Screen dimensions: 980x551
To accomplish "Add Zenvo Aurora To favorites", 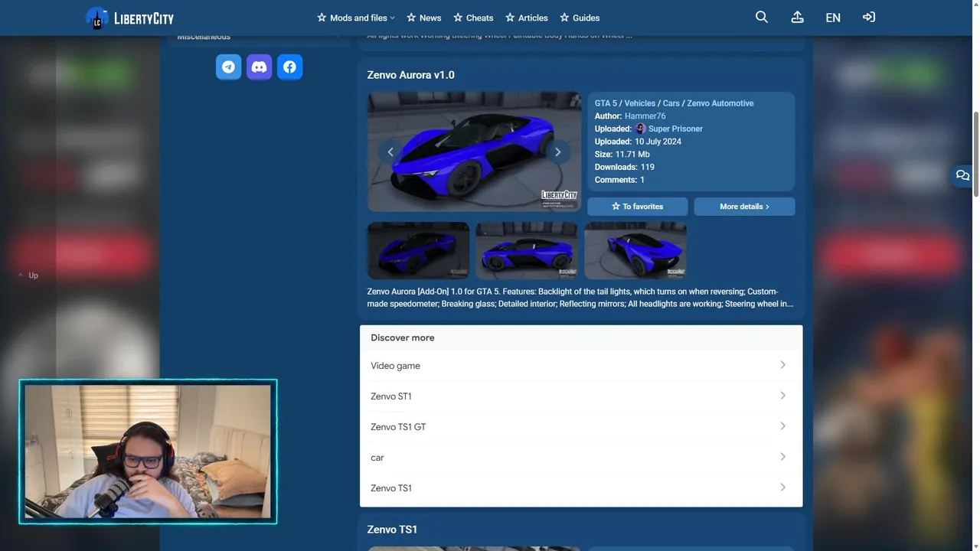I will pyautogui.click(x=638, y=207).
